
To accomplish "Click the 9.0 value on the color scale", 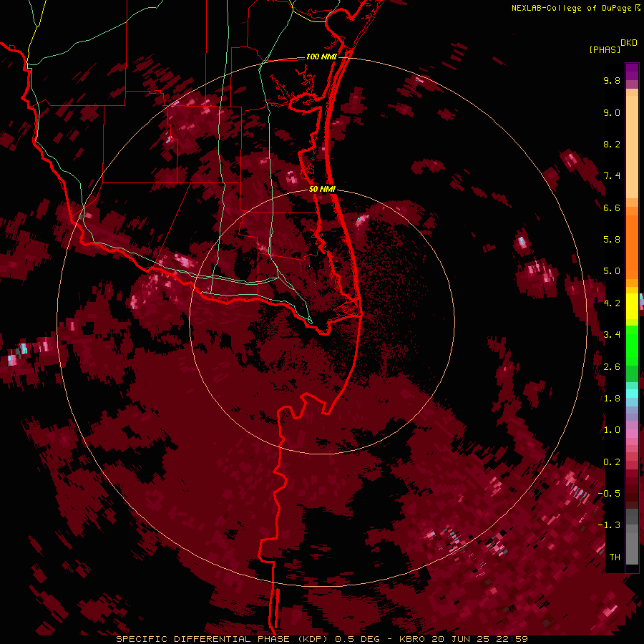I will [x=612, y=112].
